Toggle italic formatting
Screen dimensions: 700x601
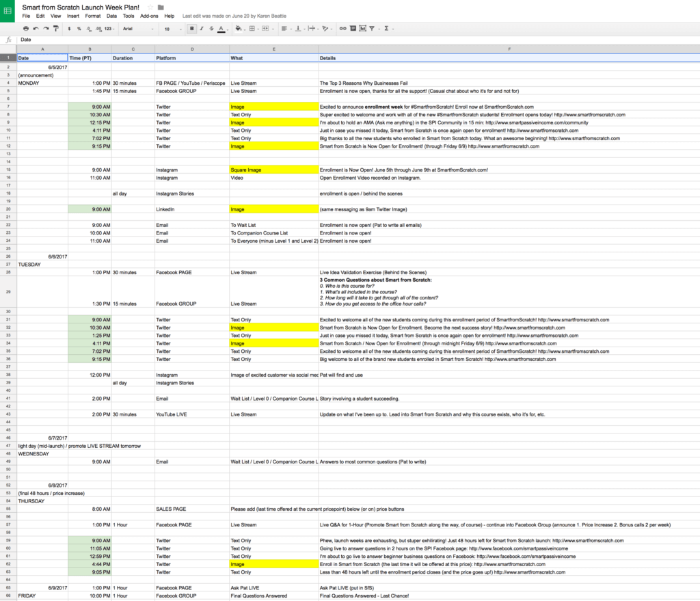tap(201, 28)
